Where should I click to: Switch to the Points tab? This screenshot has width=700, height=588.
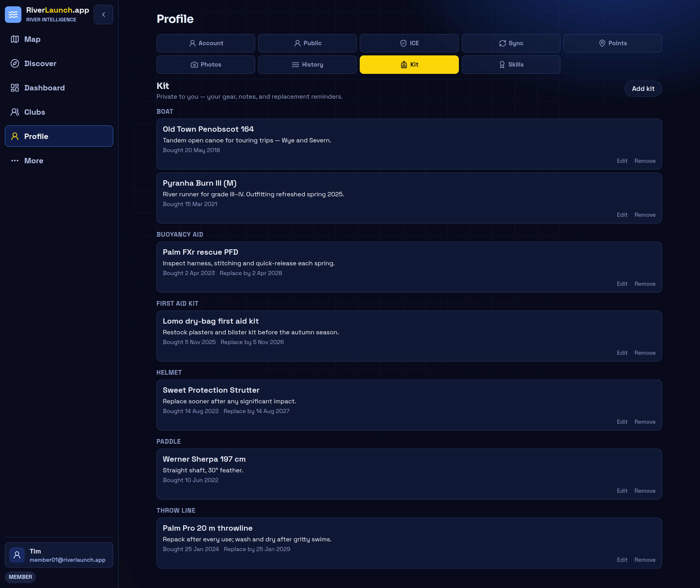613,43
